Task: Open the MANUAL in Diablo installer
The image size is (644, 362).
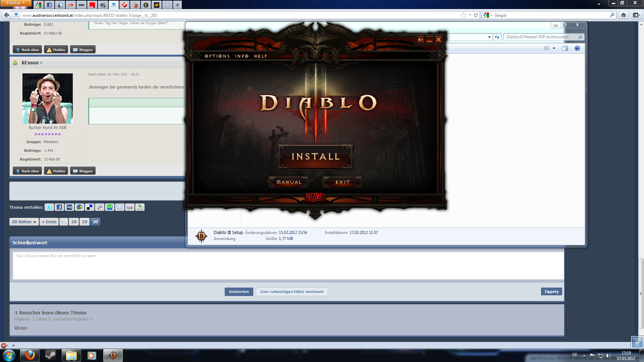Action: click(289, 182)
